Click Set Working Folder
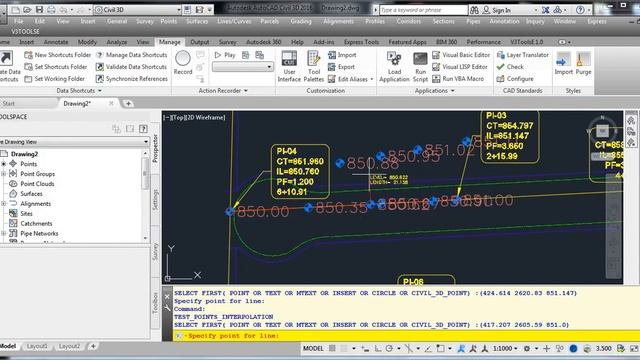640x360 pixels. 55,79
